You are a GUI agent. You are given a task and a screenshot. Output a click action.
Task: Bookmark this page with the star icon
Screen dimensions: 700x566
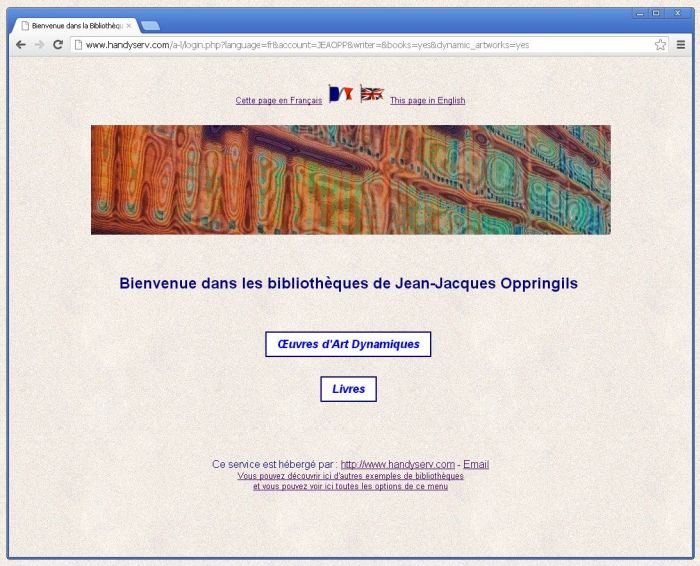pyautogui.click(x=660, y=45)
